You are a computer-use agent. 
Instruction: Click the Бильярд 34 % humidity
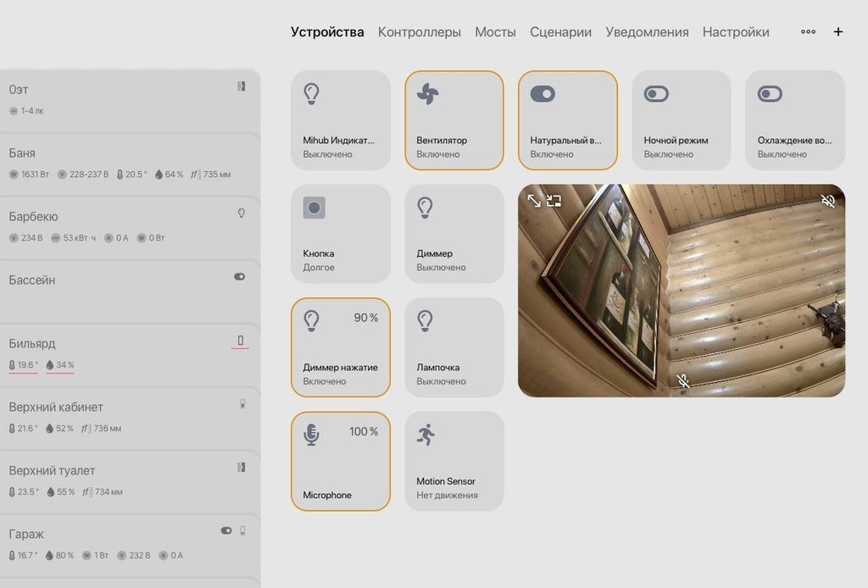click(60, 365)
